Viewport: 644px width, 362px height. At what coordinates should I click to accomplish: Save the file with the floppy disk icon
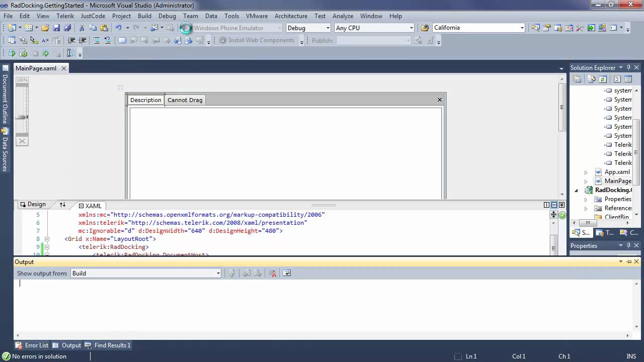(56, 28)
